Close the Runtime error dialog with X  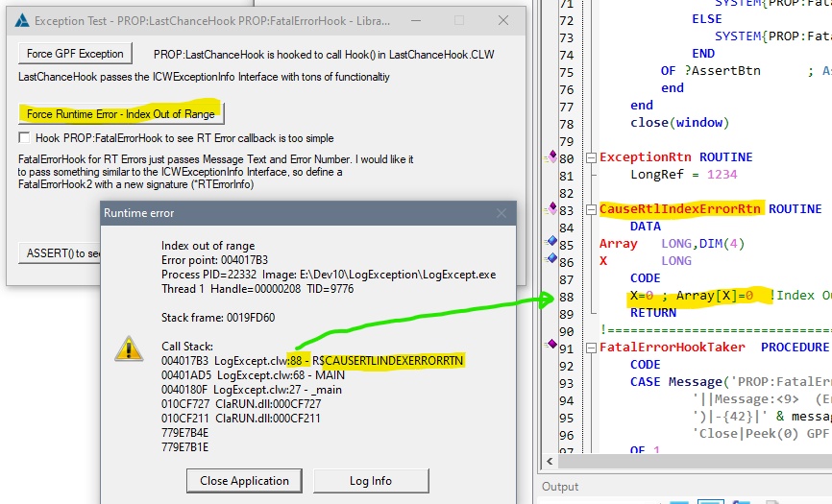pyautogui.click(x=501, y=212)
